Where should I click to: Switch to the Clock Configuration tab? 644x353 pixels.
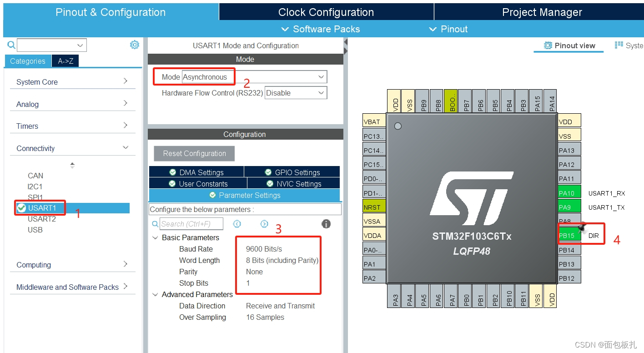point(326,12)
